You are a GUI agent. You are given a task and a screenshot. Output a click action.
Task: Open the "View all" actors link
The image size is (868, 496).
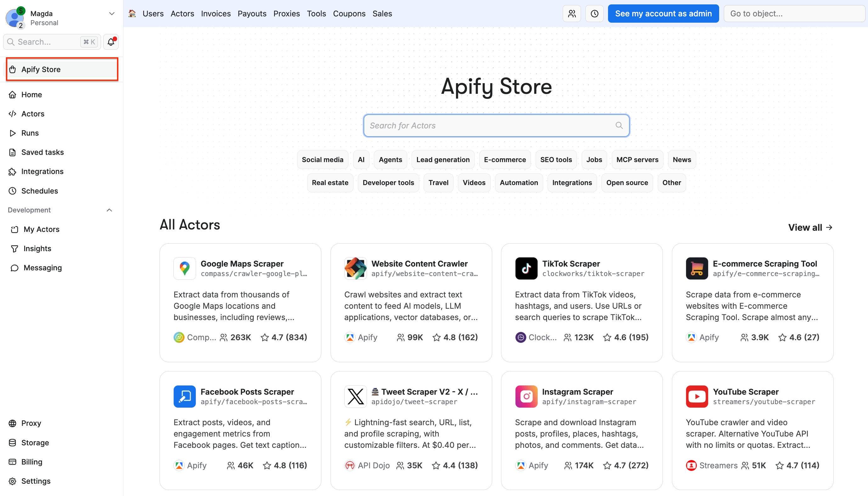point(810,227)
